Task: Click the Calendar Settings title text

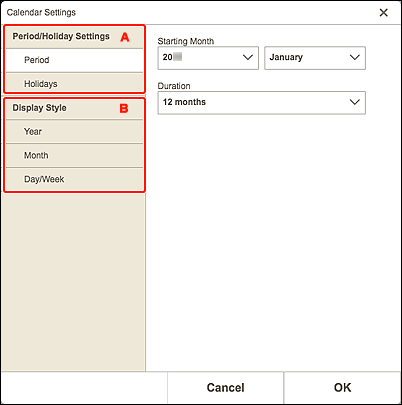Action: click(41, 12)
